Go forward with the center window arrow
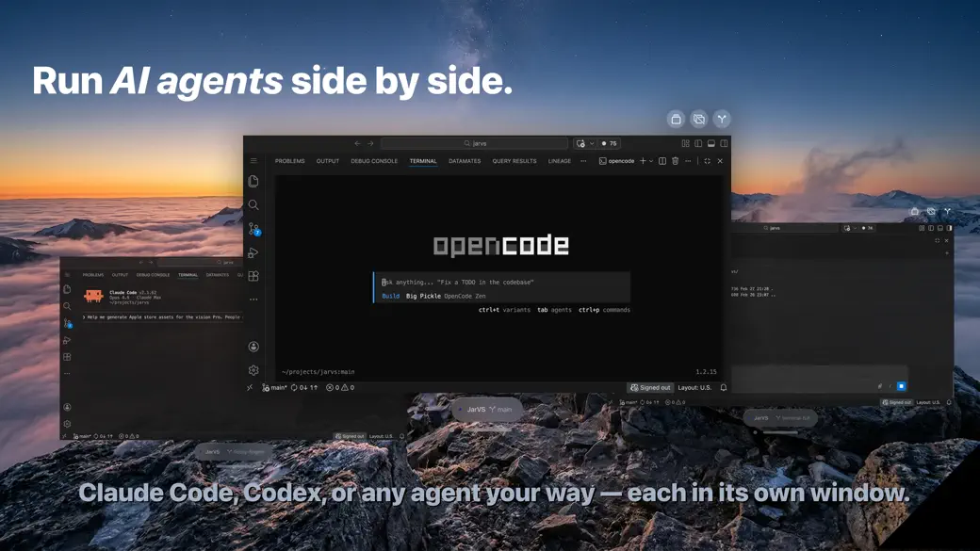 (x=370, y=144)
